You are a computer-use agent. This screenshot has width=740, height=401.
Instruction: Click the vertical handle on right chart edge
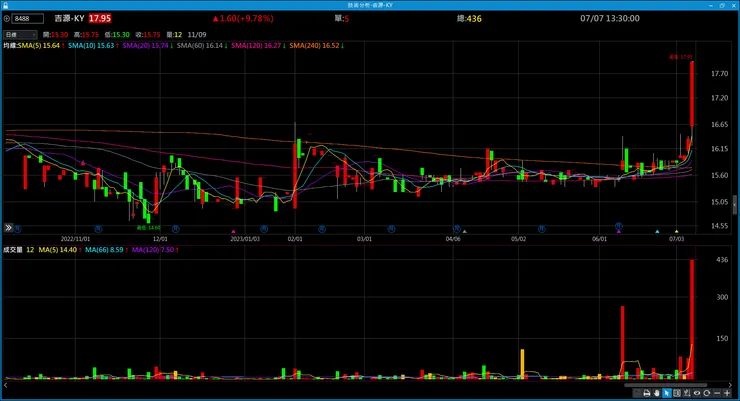[735, 205]
